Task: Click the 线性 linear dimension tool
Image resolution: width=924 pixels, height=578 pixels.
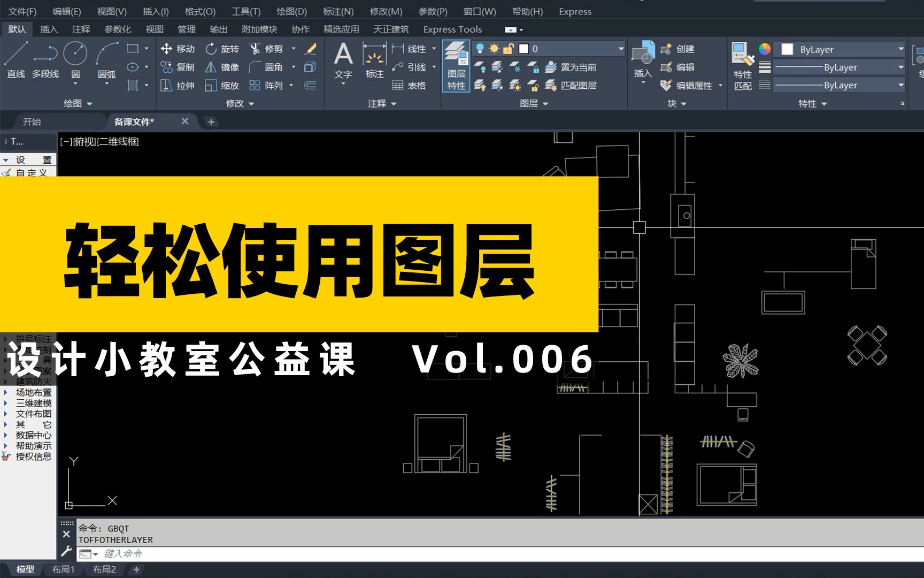Action: pos(409,49)
